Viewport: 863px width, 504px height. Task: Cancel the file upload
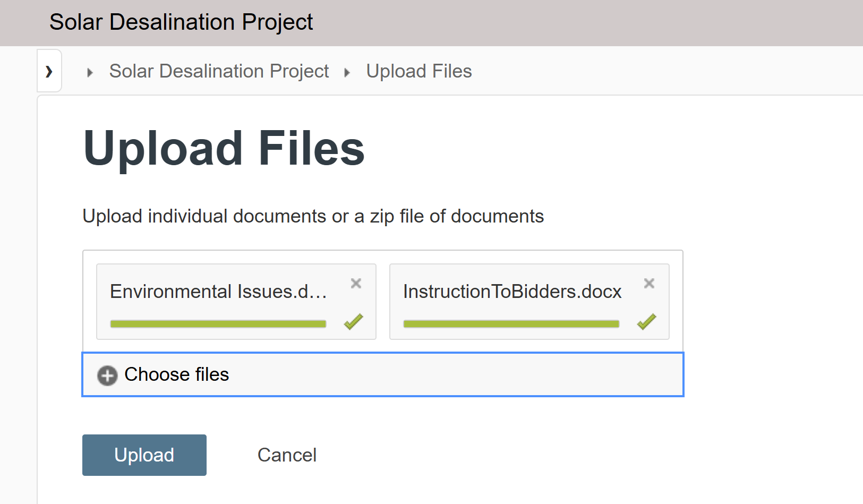click(x=287, y=455)
